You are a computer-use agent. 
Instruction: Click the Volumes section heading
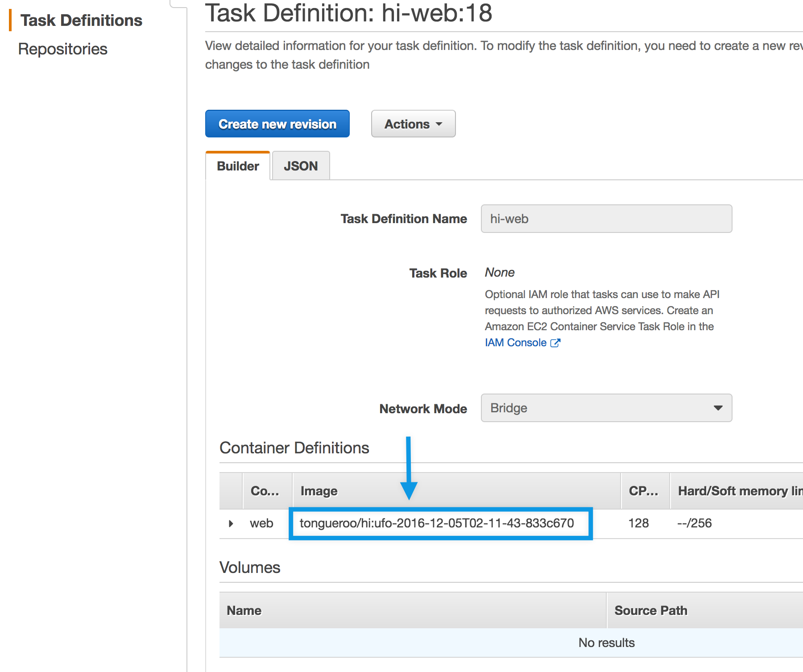pyautogui.click(x=250, y=567)
